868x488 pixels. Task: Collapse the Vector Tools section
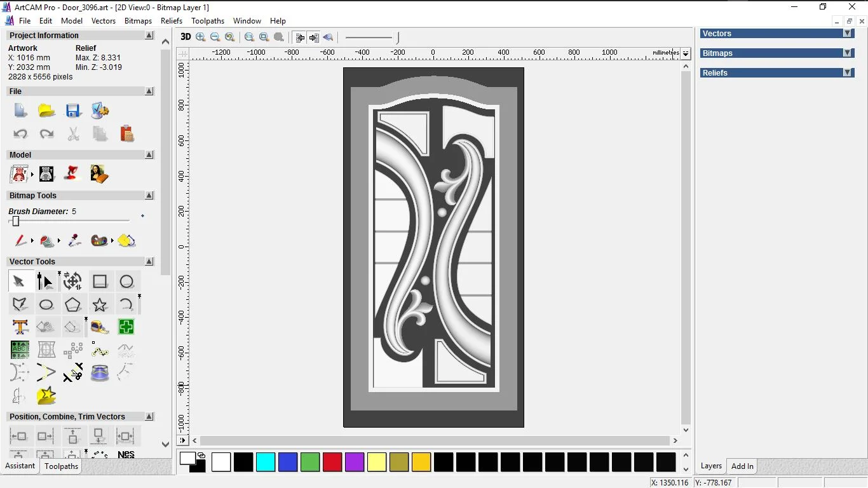pos(149,261)
